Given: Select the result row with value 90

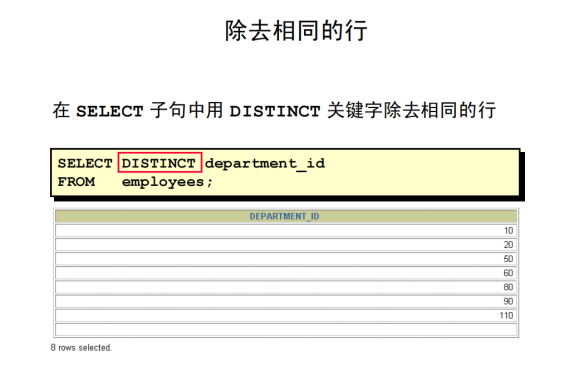Looking at the screenshot, I should pos(286,301).
